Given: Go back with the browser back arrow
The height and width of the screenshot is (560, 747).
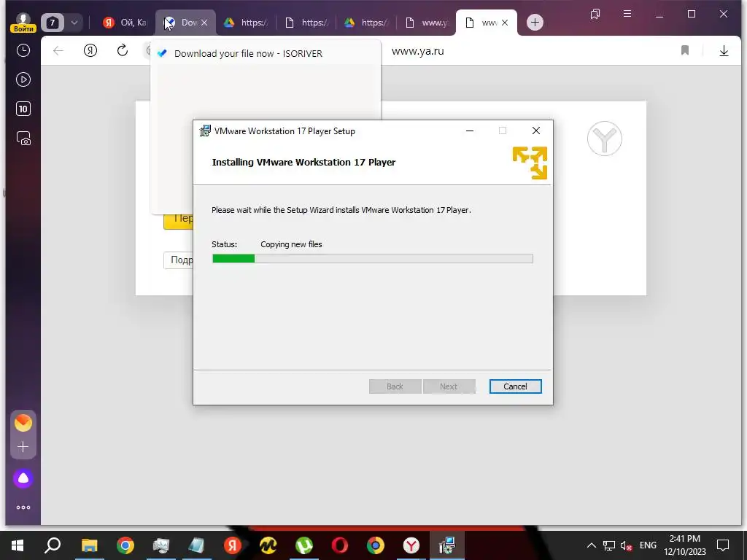Looking at the screenshot, I should 58,50.
